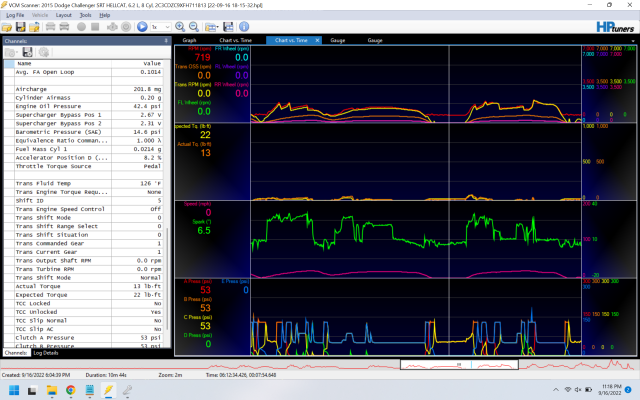Show hidden system tray icons
The image size is (640, 400).
pos(556,390)
